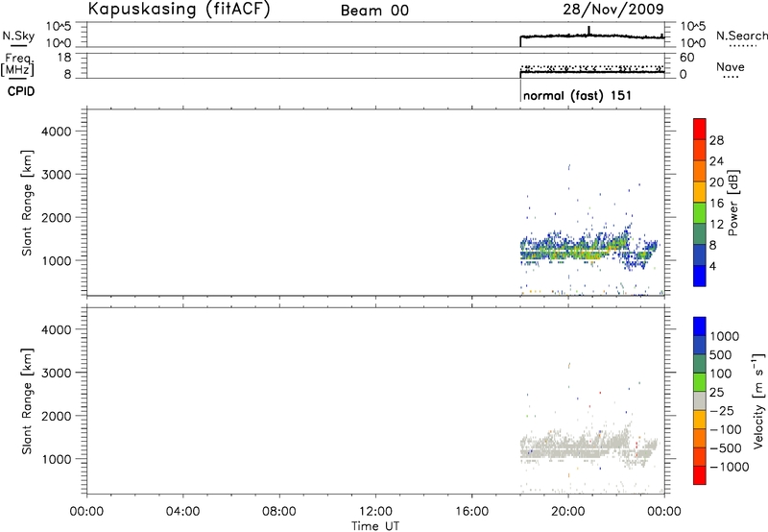This screenshot has width=768, height=532.
Task: Click the sky noise spike in the top panel
Action: coord(588,31)
